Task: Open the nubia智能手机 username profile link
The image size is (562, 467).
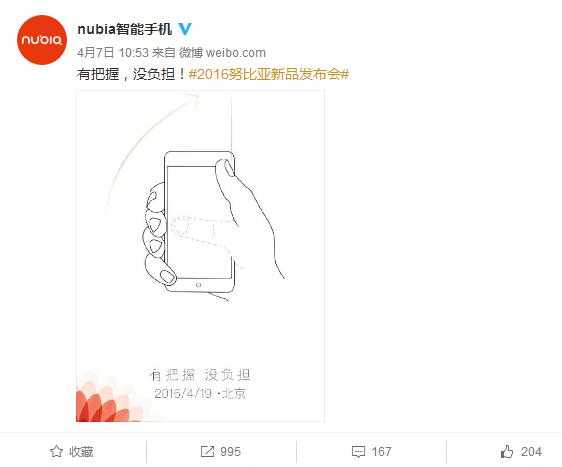Action: 125,29
